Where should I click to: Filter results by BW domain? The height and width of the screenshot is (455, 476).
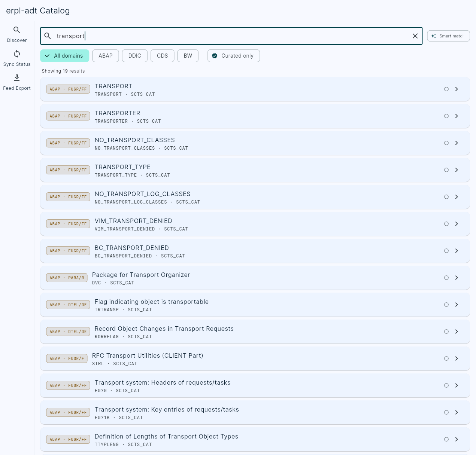click(x=188, y=56)
